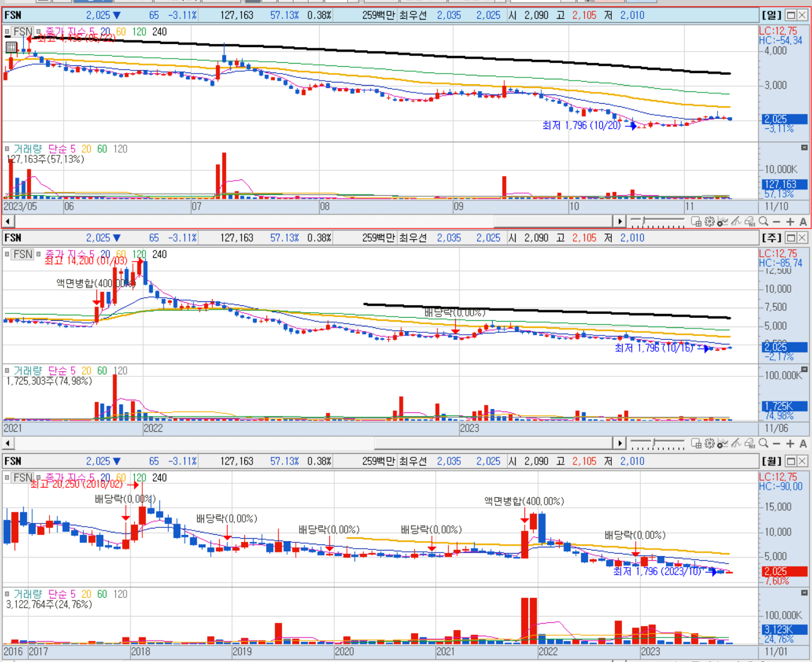The height and width of the screenshot is (662, 812).
Task: Click the eraser icon in weekly chart toolbar
Action: (x=750, y=444)
